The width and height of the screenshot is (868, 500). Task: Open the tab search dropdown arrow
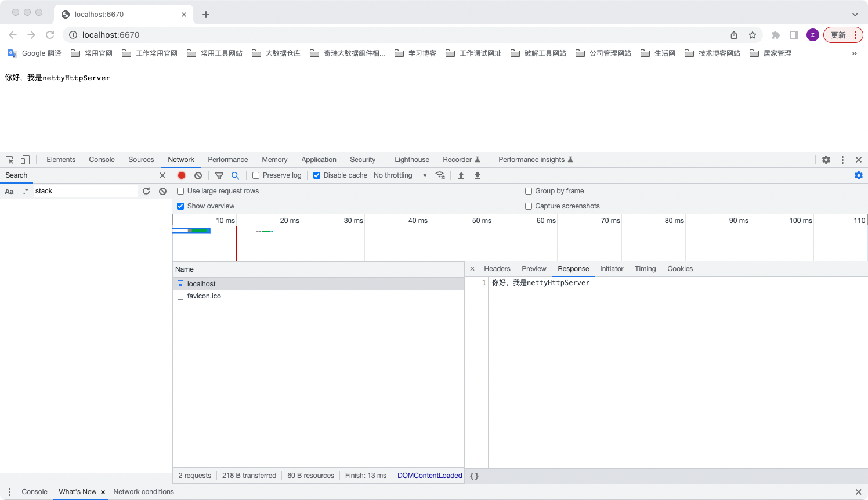[855, 14]
